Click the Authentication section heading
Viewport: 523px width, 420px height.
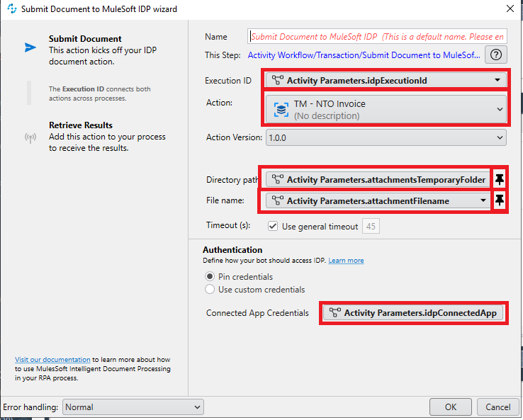(232, 250)
